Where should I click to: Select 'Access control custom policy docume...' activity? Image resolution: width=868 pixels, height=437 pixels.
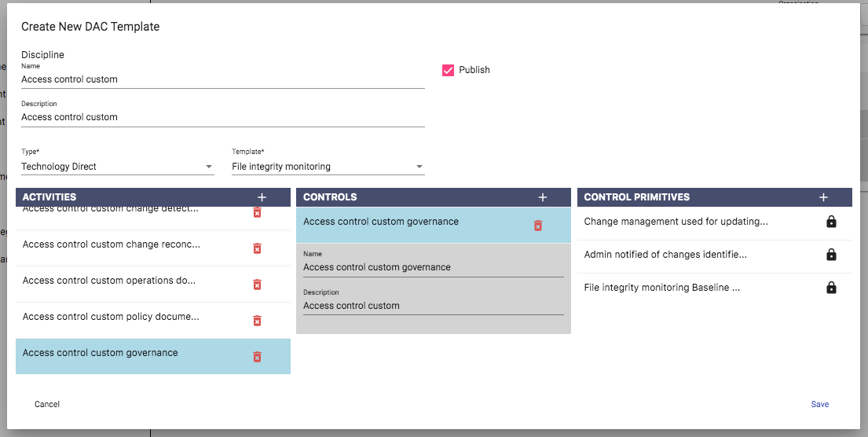tap(153, 320)
